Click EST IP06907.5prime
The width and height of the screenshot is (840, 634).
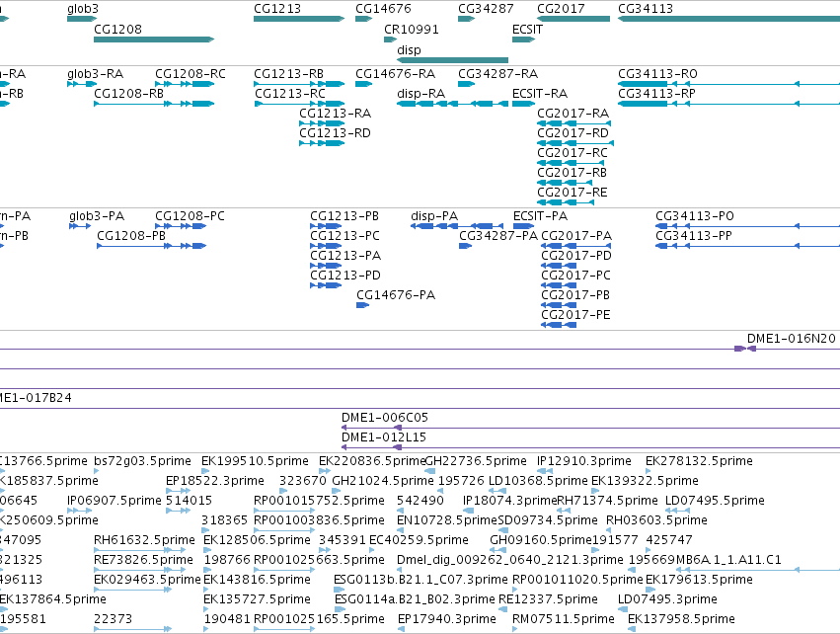point(115,501)
